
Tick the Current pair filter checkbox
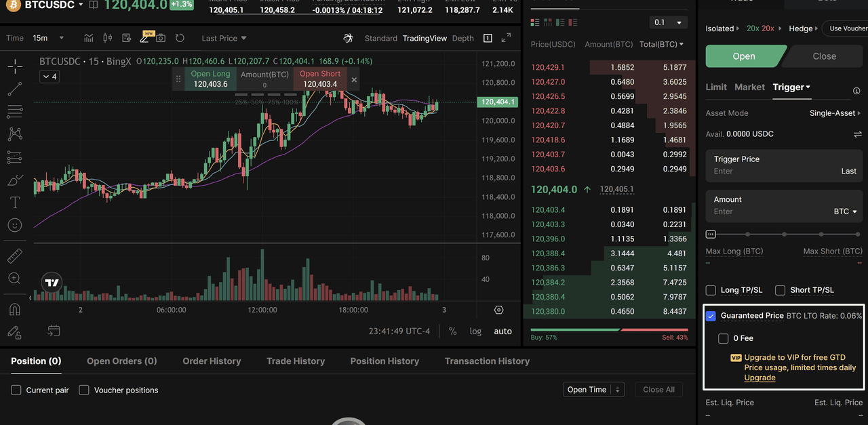tap(16, 390)
